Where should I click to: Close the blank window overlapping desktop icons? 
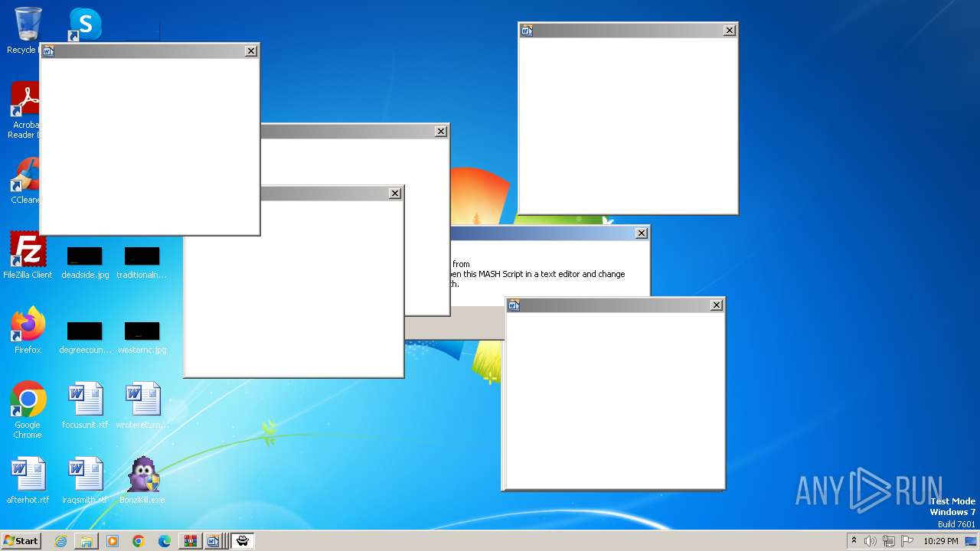pos(251,51)
